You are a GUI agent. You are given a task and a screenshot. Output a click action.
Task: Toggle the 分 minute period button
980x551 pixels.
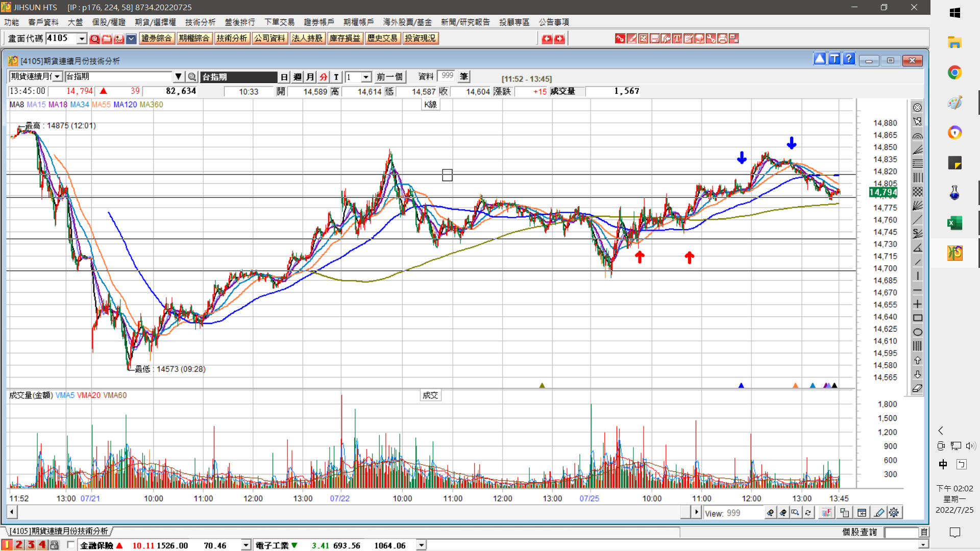point(323,77)
